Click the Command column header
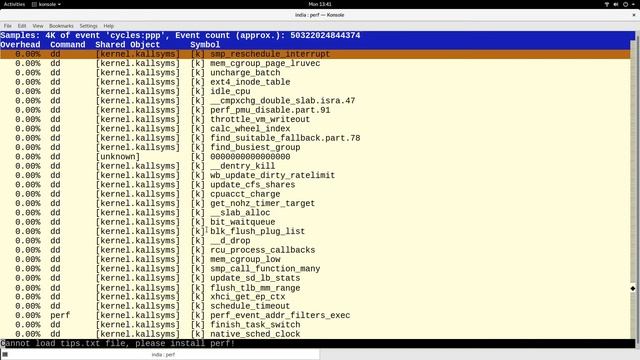This screenshot has width=640, height=360. pos(68,44)
